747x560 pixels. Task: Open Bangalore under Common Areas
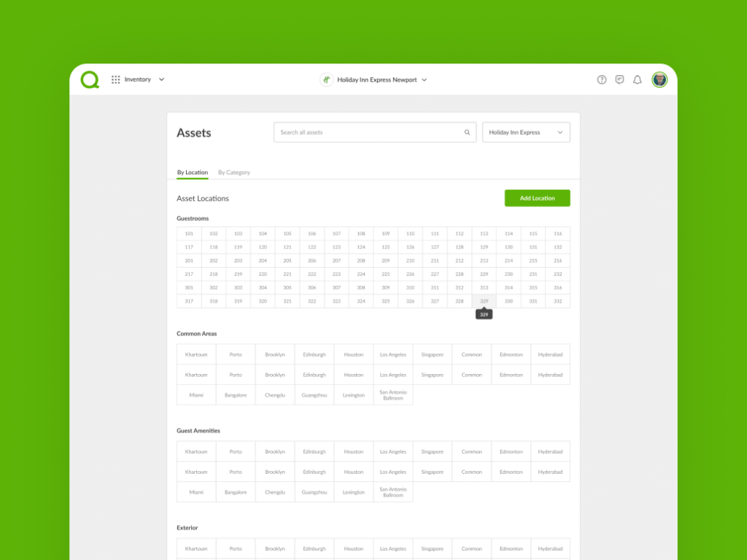click(236, 395)
